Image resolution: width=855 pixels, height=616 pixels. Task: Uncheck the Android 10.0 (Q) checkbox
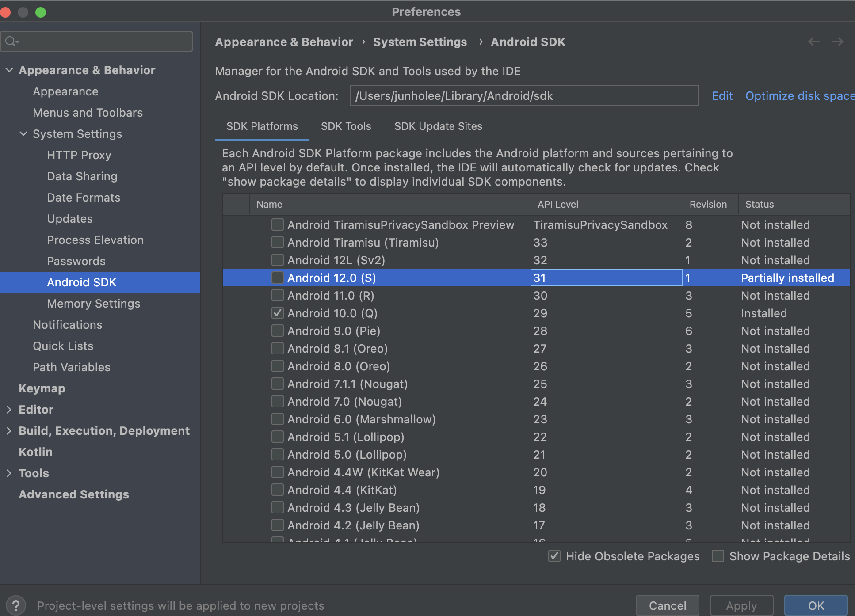(x=278, y=313)
